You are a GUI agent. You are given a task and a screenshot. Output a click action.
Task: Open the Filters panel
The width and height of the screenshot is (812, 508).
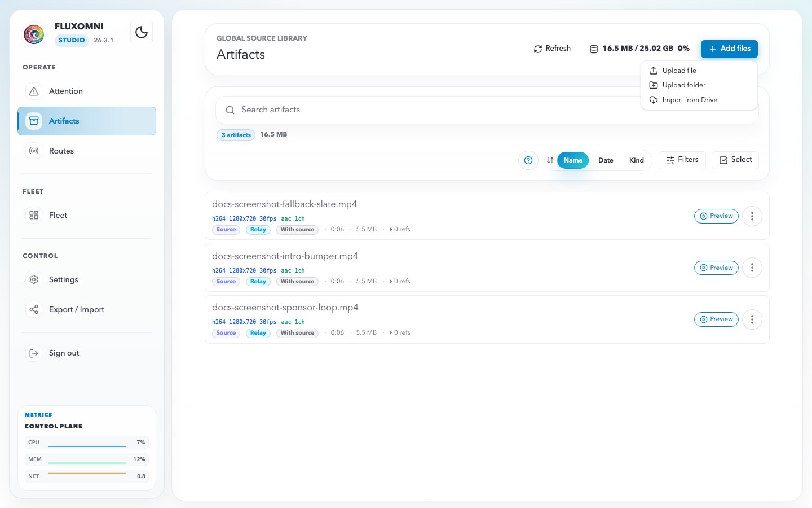tap(682, 160)
